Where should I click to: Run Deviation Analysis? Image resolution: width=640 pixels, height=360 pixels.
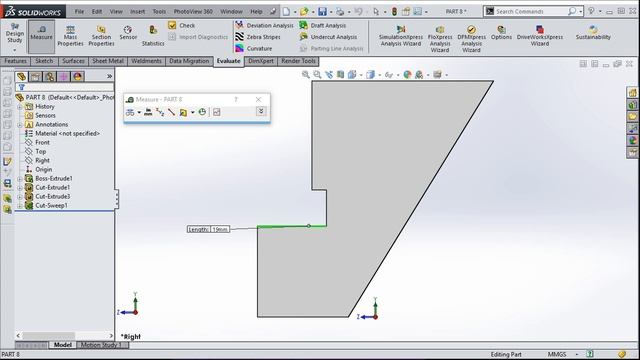(264, 25)
